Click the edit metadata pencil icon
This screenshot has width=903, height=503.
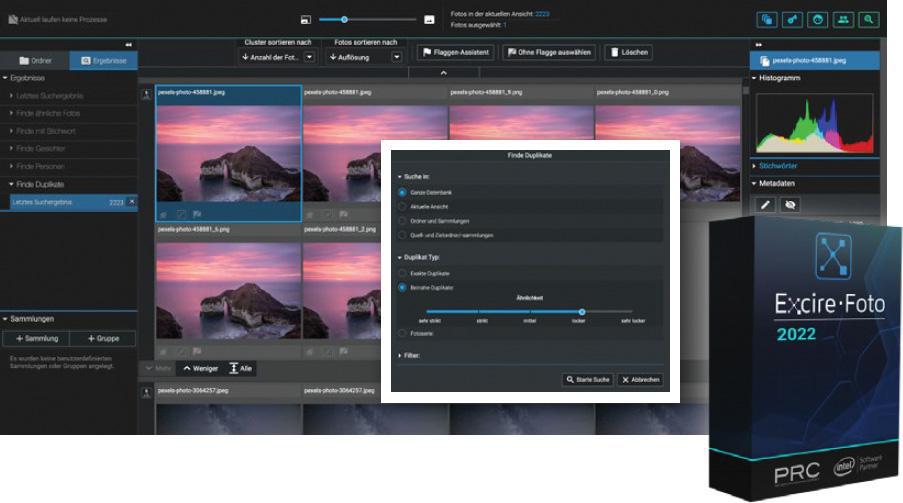[765, 205]
